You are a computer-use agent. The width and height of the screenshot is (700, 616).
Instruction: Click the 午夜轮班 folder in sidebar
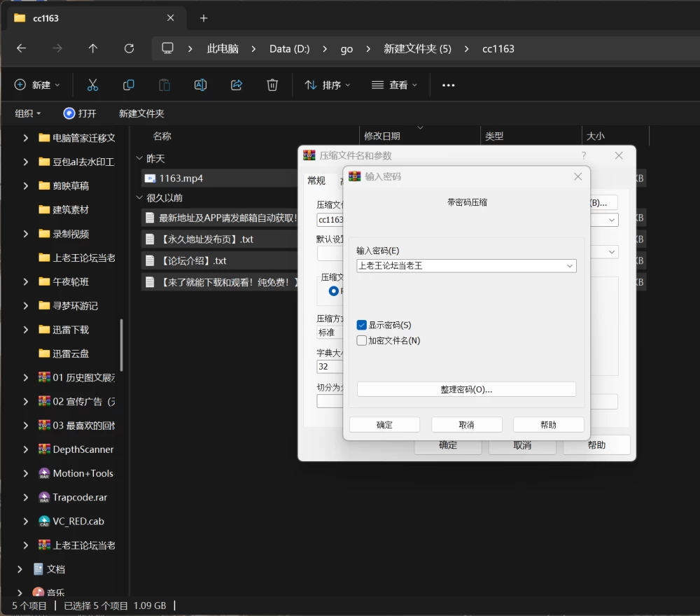pyautogui.click(x=71, y=281)
